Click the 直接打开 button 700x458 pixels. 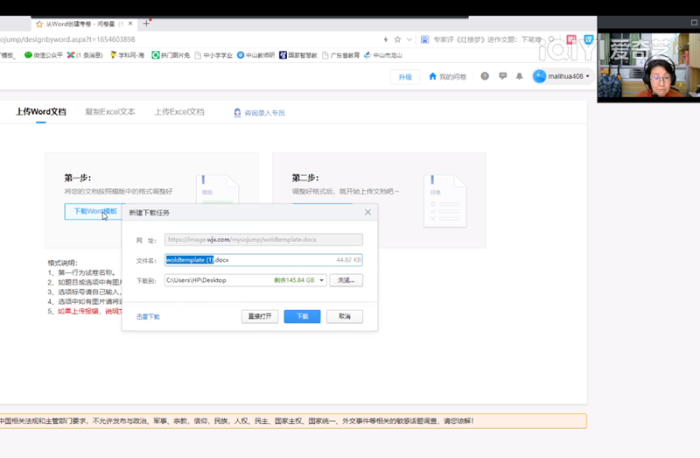tap(260, 316)
